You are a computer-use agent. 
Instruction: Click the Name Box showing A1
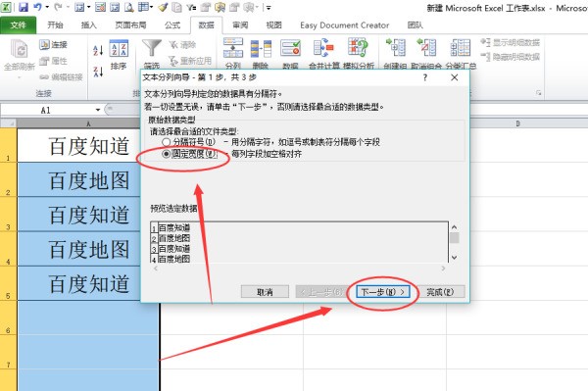point(47,110)
